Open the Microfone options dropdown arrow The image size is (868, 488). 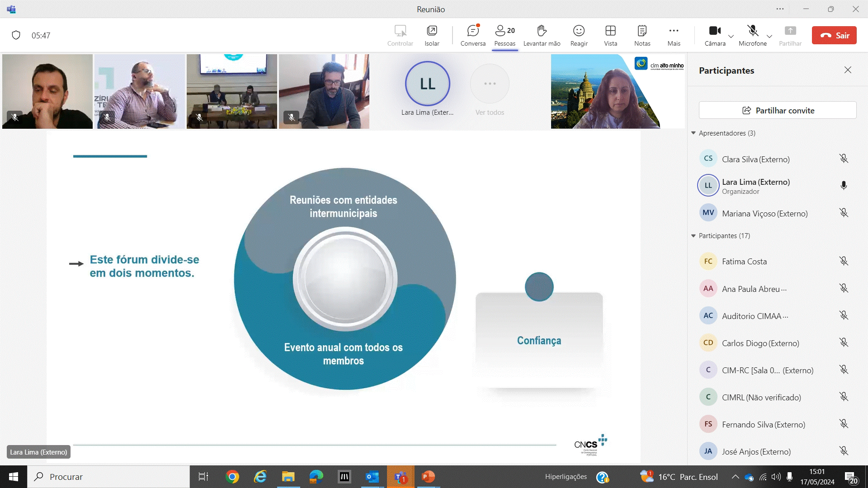769,36
